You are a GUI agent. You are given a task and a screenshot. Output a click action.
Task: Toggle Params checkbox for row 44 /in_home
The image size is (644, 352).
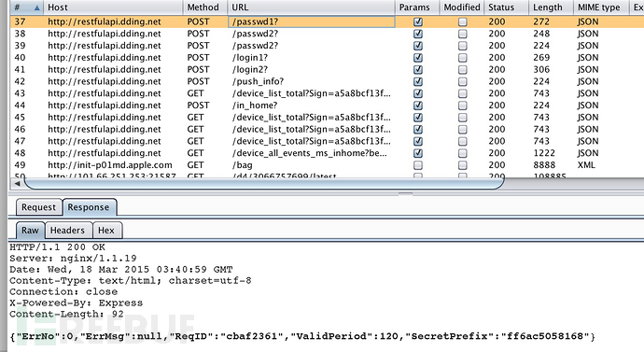click(x=418, y=106)
